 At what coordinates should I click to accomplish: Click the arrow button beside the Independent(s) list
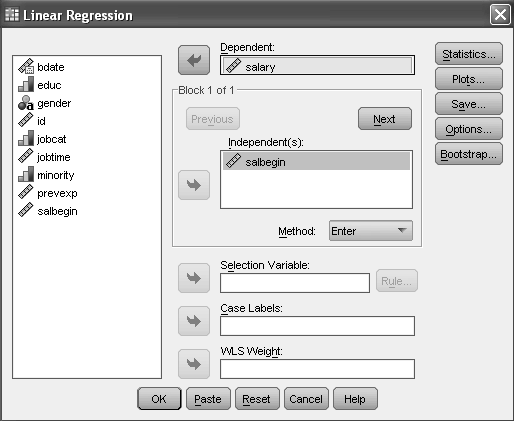tap(194, 185)
